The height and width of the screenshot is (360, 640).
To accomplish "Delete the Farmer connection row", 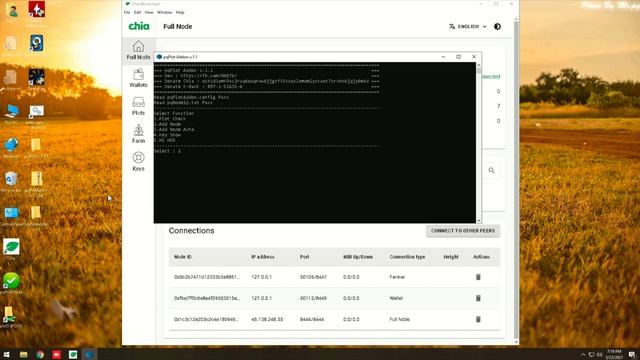I will click(x=478, y=277).
